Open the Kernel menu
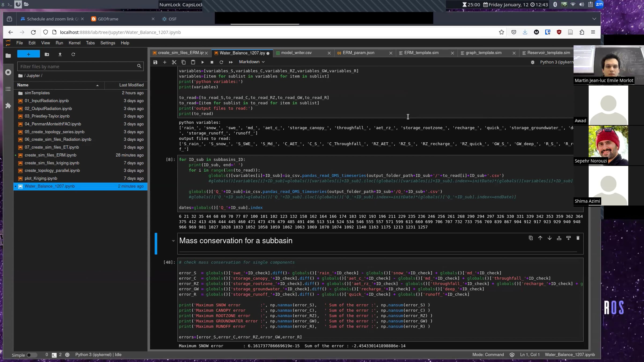The width and height of the screenshot is (644, 362). [x=74, y=43]
